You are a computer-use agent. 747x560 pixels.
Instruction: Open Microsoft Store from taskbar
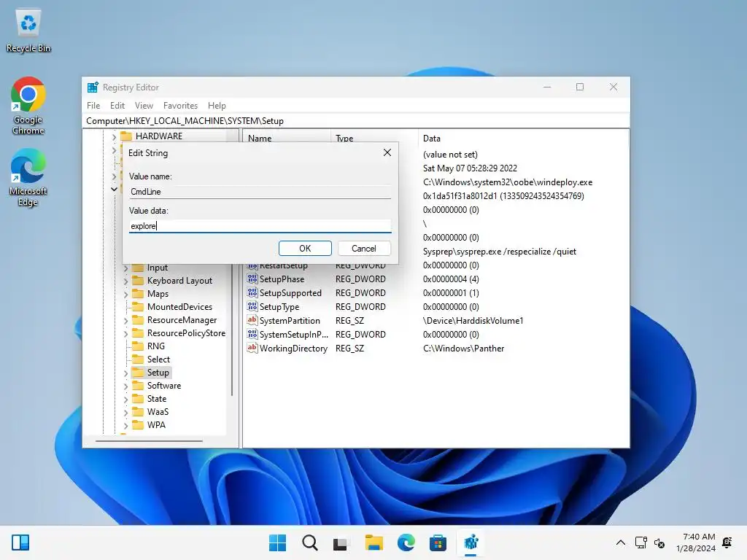coord(438,542)
